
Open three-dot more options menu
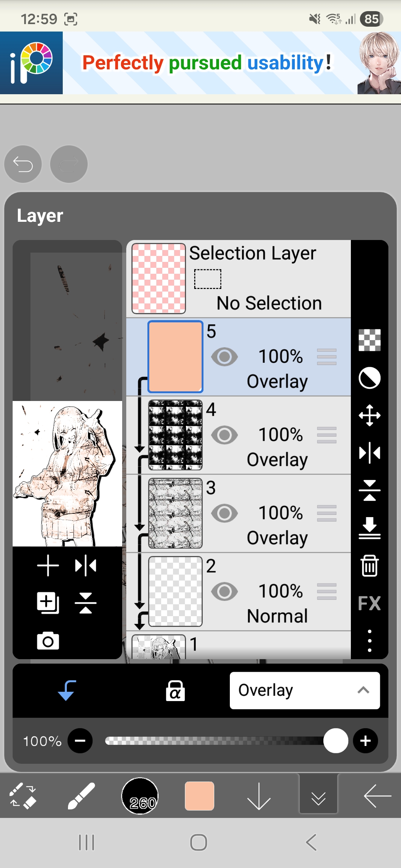click(x=369, y=641)
